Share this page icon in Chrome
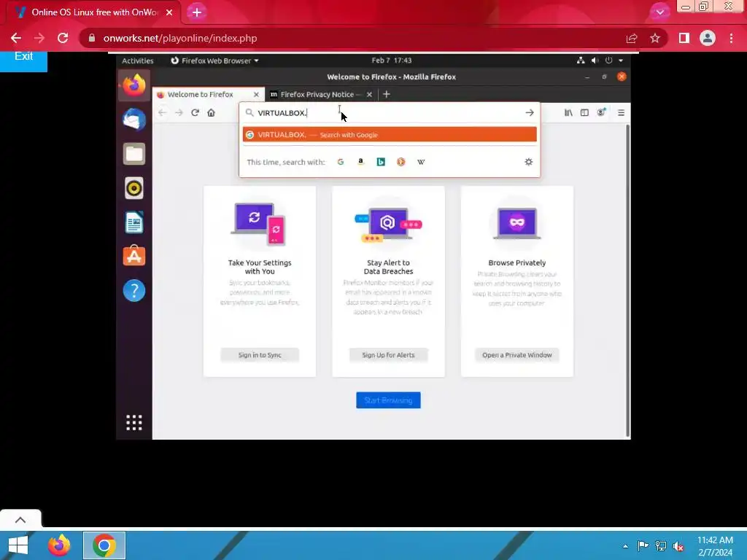The height and width of the screenshot is (560, 747). (x=632, y=38)
